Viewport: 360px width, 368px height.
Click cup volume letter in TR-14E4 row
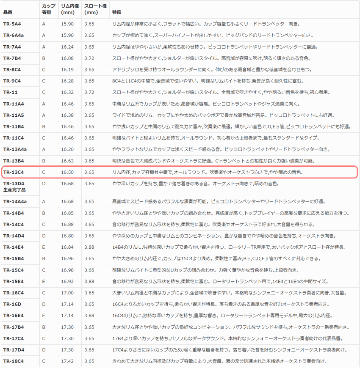[44, 247]
